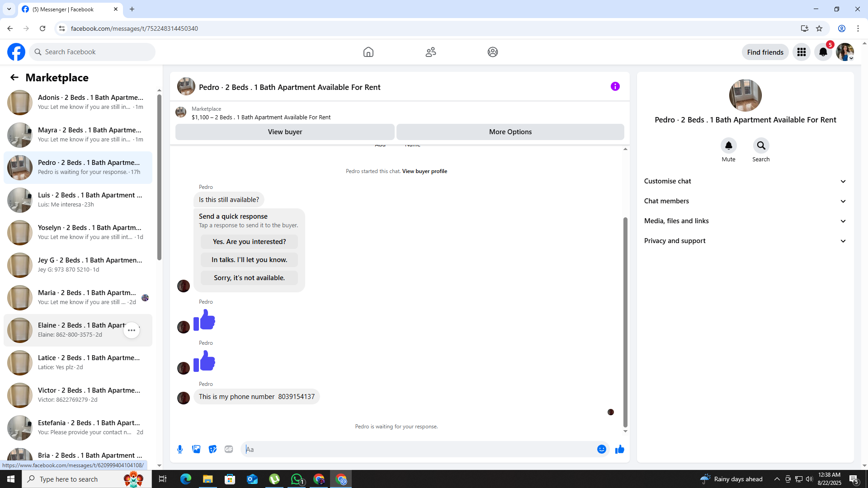868x488 pixels.
Task: Click the purple conversation info icon
Action: click(x=615, y=86)
